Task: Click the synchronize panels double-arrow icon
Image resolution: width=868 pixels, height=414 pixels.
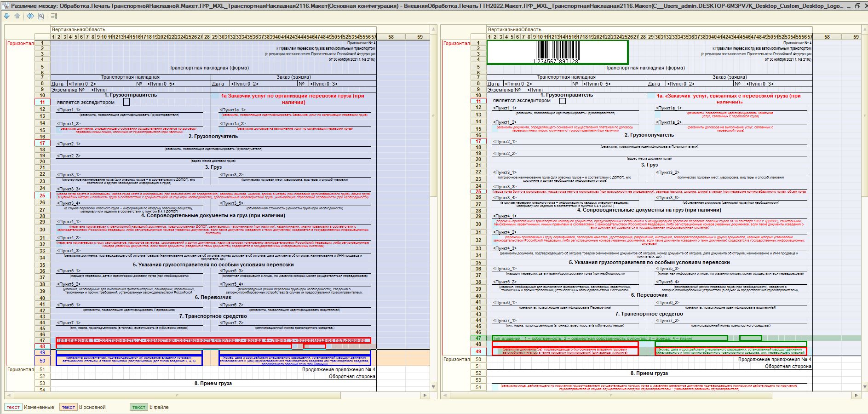Action: [30, 16]
